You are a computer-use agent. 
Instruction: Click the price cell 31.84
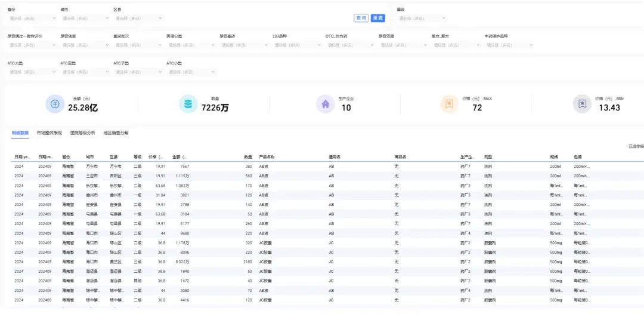(x=160, y=195)
